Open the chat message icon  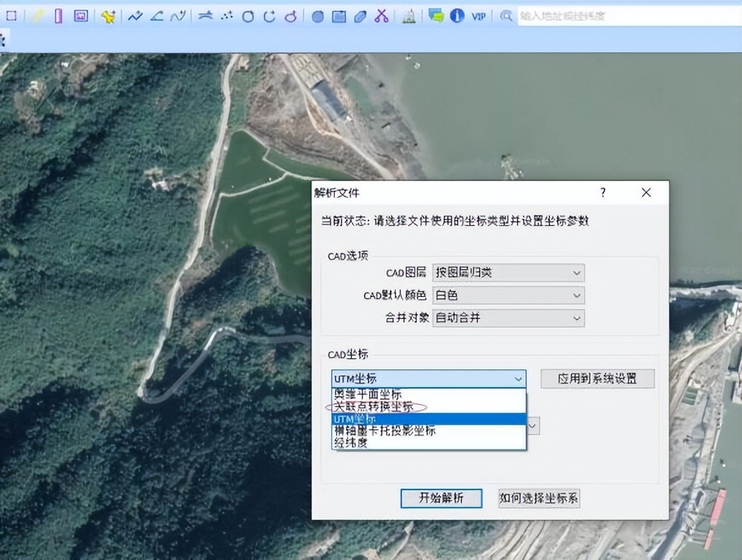coord(435,16)
